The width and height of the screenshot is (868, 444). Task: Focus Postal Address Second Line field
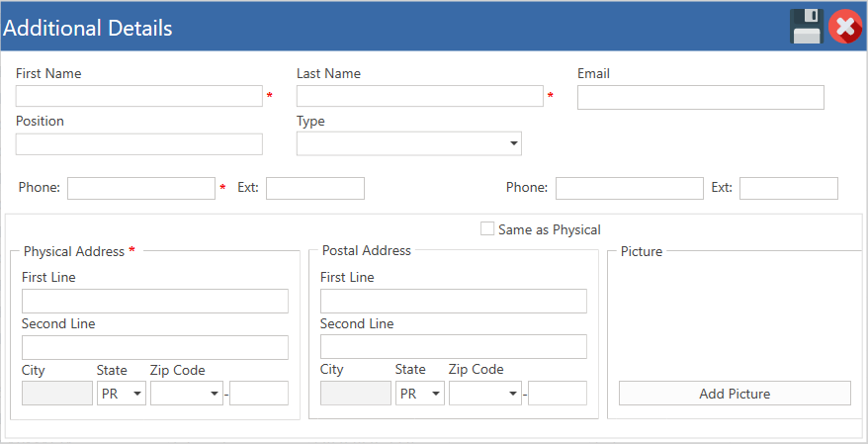pyautogui.click(x=454, y=346)
